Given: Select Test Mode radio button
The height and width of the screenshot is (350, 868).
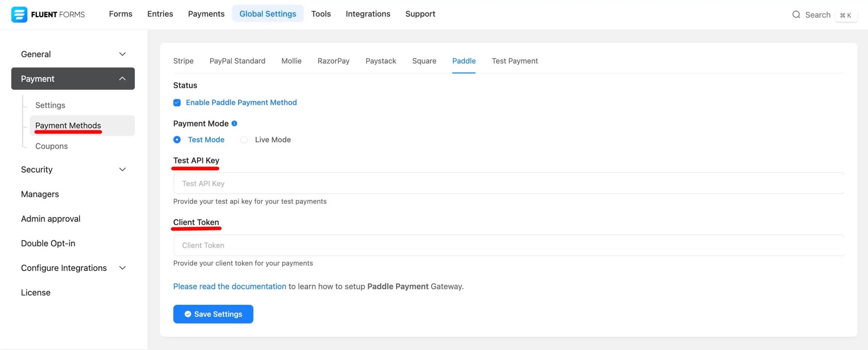Looking at the screenshot, I should coord(177,140).
